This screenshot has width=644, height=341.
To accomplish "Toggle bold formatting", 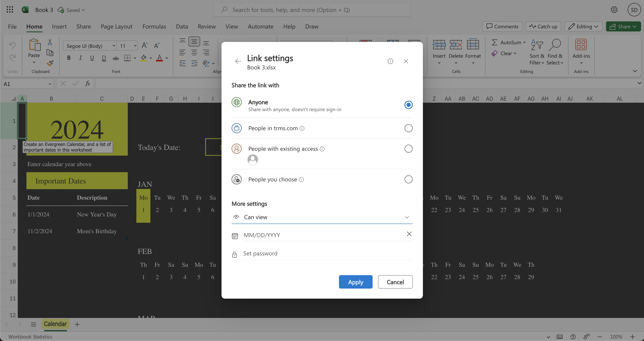I will pos(69,58).
